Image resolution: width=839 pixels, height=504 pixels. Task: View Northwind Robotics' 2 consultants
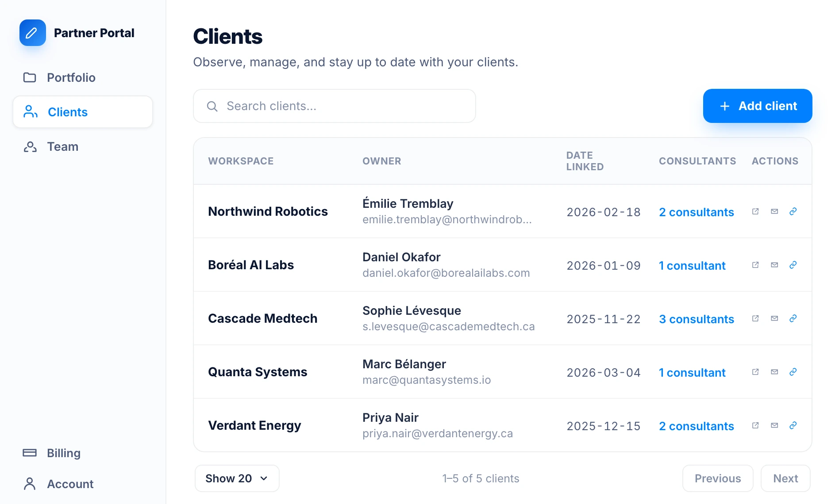coord(697,212)
